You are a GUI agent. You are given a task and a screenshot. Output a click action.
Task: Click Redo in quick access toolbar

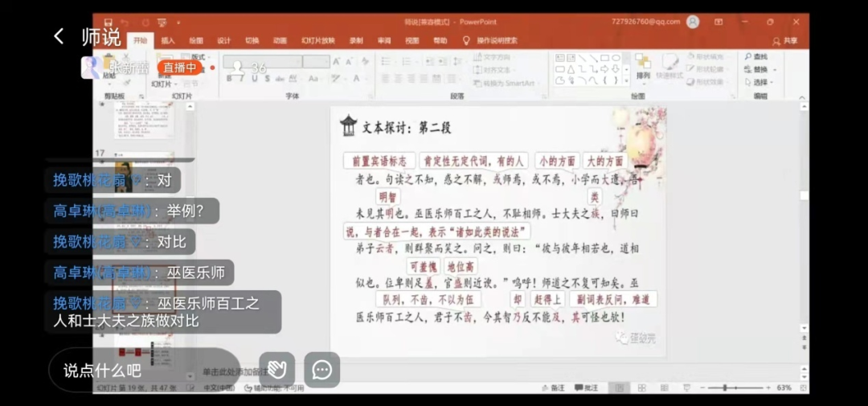tap(145, 23)
